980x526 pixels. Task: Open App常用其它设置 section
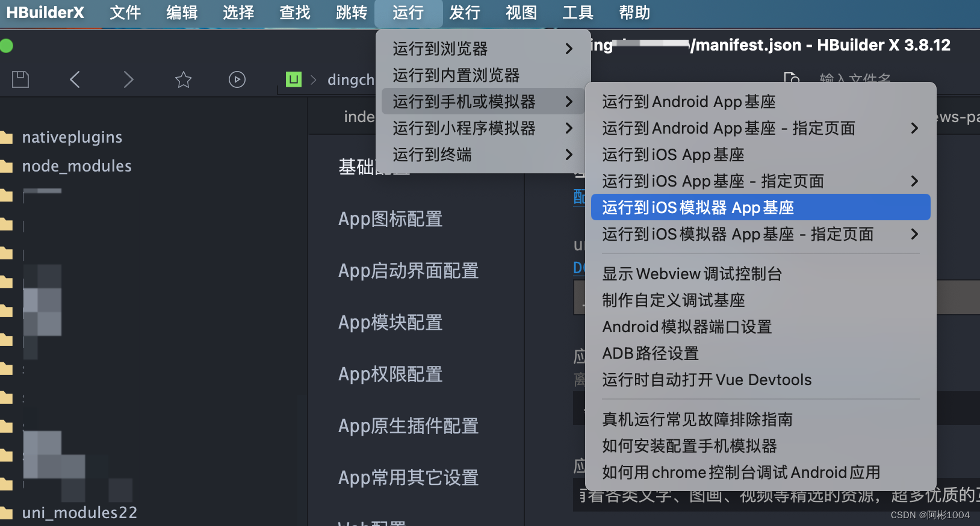[x=408, y=478]
